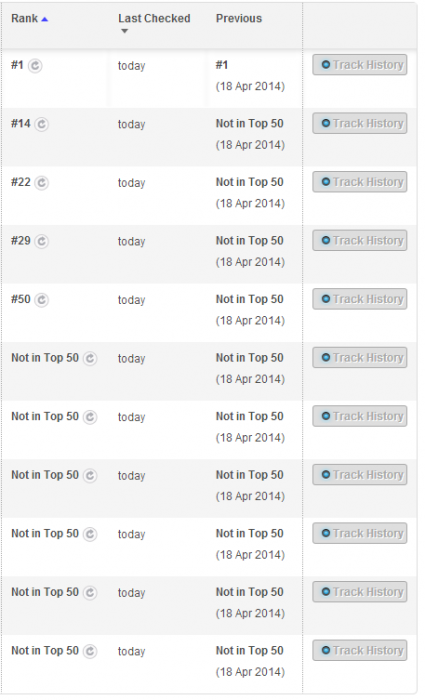Open Track History for rank #14
This screenshot has width=425, height=700.
360,123
